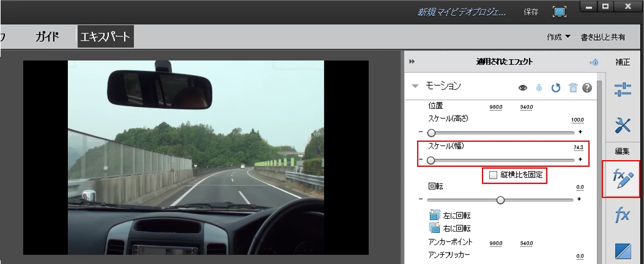The height and width of the screenshot is (264, 644).
Task: Click 位置 Y value 540.0
Action: pos(527,107)
